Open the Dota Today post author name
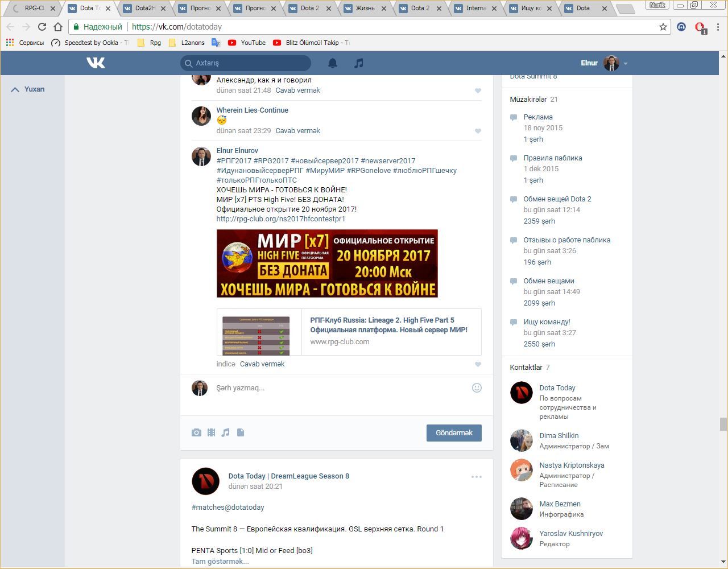 click(289, 476)
